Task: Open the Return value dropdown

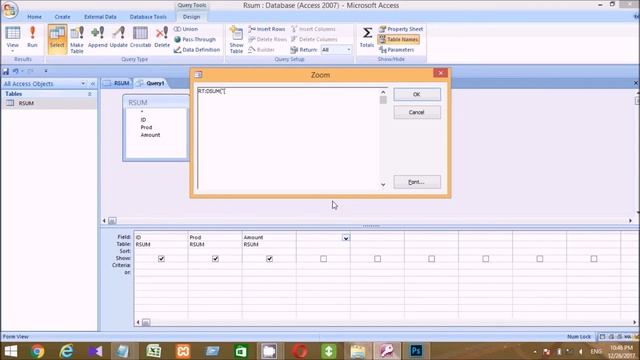Action: click(x=348, y=49)
